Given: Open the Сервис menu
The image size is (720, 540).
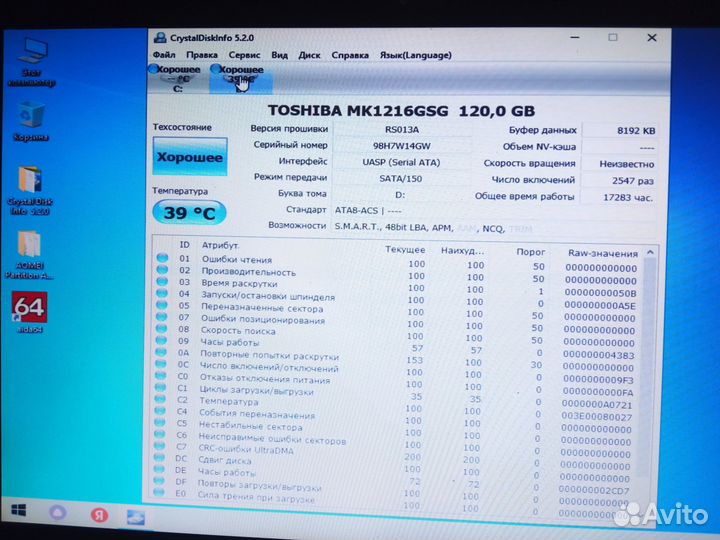Looking at the screenshot, I should click(245, 55).
